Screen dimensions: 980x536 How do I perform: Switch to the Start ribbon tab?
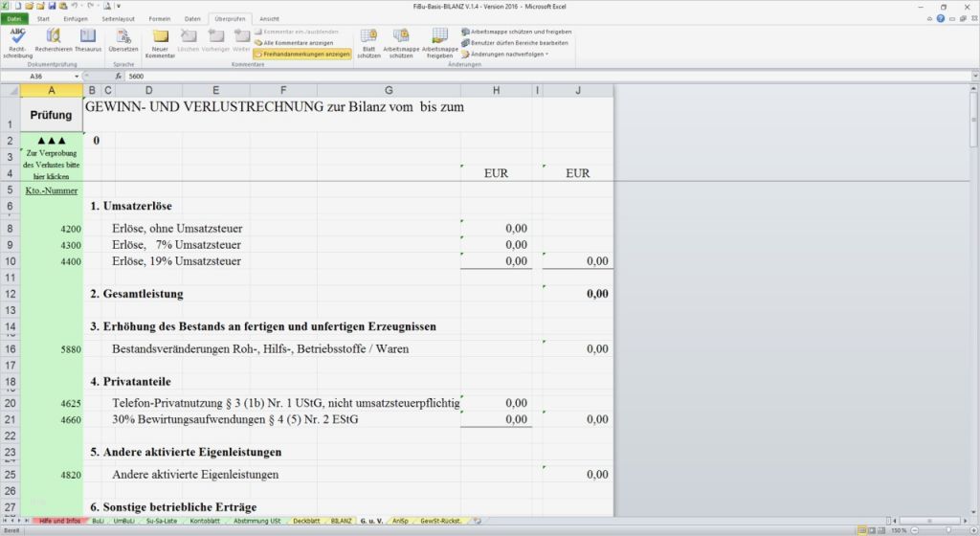point(43,19)
